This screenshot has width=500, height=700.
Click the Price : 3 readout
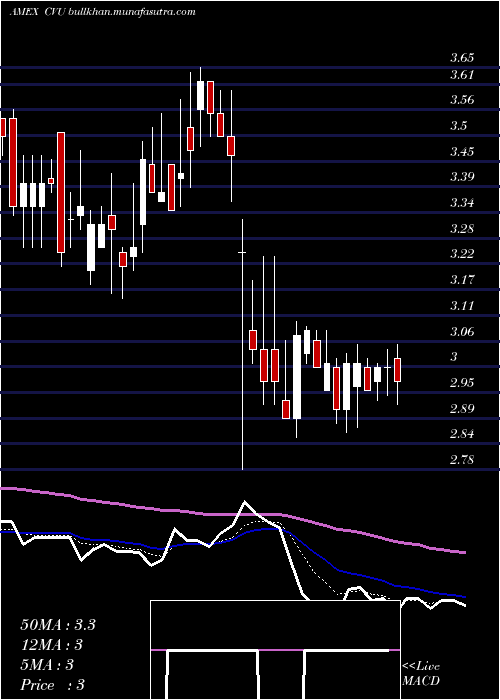tap(53, 685)
